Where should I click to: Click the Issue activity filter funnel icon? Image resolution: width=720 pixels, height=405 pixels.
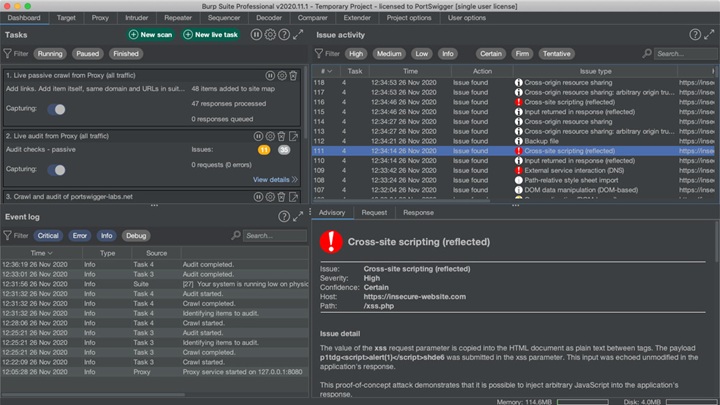click(322, 53)
